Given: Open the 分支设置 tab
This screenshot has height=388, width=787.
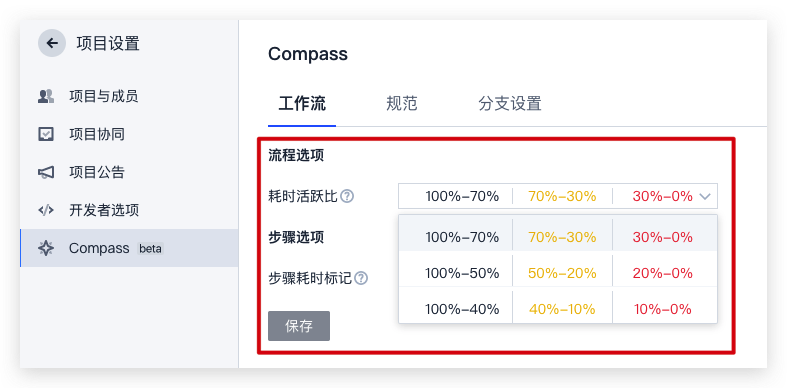Looking at the screenshot, I should pos(509,104).
